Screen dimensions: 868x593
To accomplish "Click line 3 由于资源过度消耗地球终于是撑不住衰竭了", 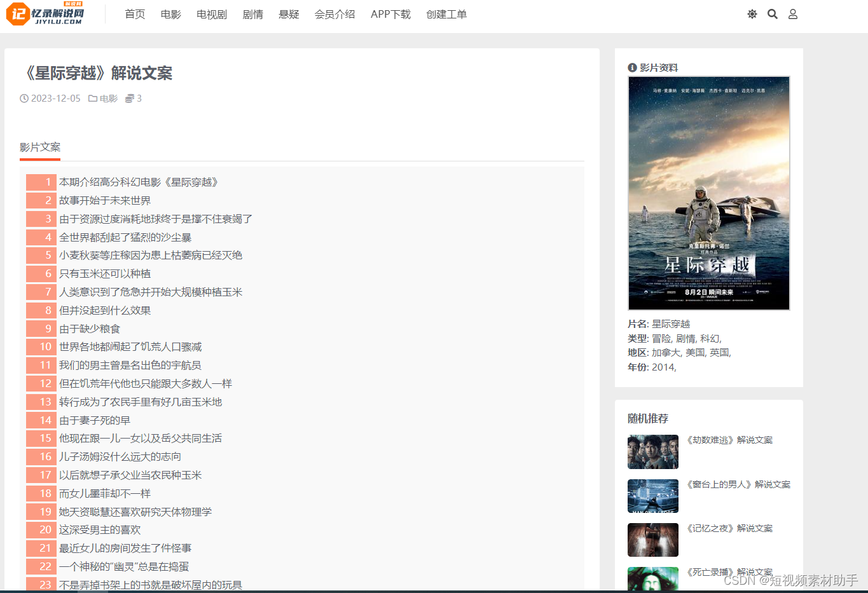I will coord(156,219).
